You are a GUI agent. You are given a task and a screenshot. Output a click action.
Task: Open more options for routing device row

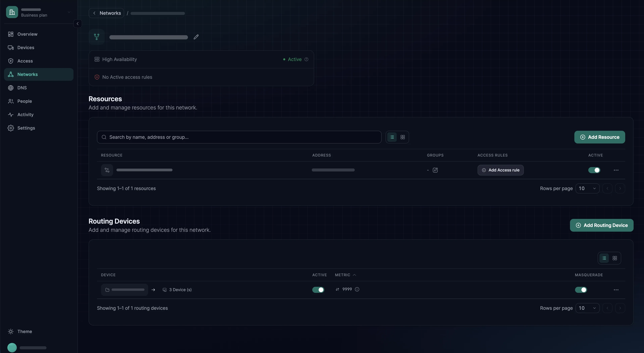pos(616,290)
